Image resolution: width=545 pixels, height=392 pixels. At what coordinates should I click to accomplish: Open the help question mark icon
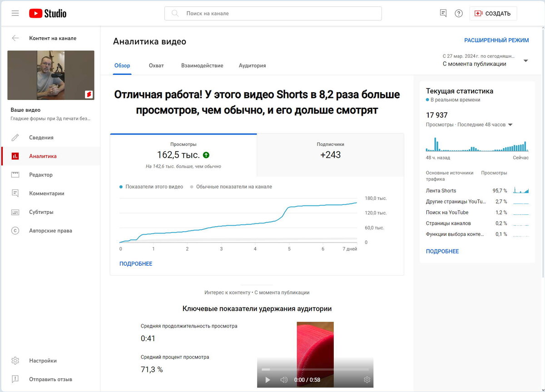[x=459, y=13]
